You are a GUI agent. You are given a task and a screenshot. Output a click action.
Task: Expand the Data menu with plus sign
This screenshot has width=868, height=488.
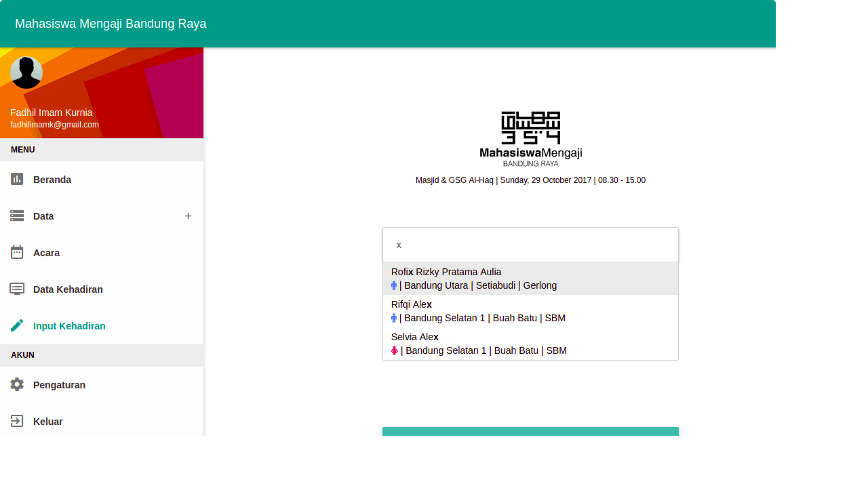[x=188, y=216]
